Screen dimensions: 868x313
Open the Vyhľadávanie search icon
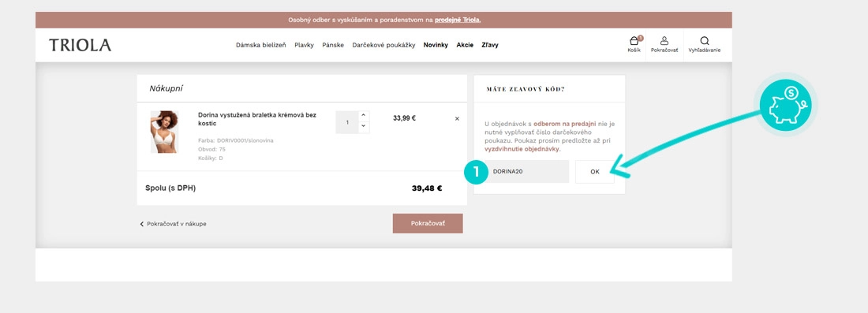[704, 45]
